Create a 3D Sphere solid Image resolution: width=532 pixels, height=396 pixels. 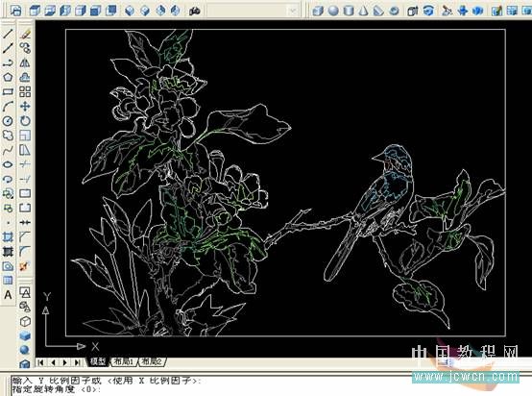(333, 11)
